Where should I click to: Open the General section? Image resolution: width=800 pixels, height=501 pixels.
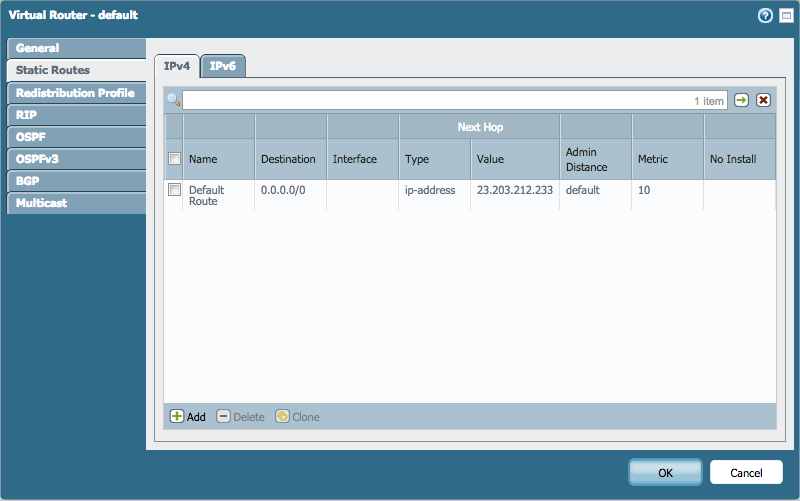click(x=38, y=48)
